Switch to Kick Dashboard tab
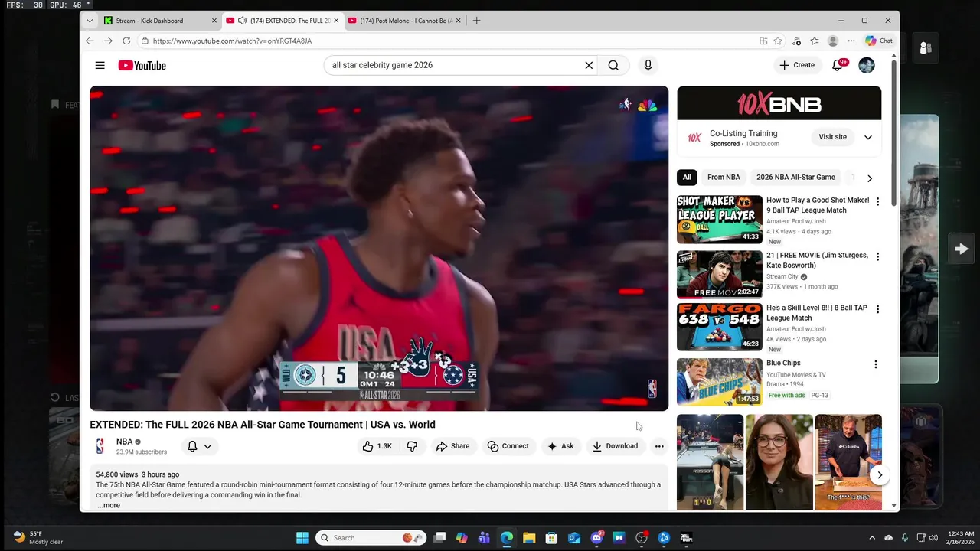Image resolution: width=980 pixels, height=551 pixels. click(158, 21)
